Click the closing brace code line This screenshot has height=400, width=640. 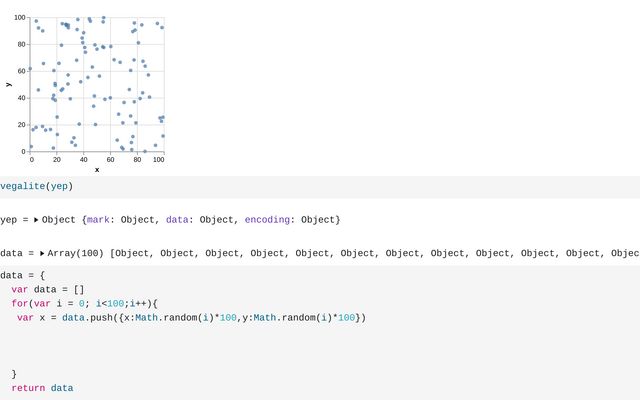point(14,374)
